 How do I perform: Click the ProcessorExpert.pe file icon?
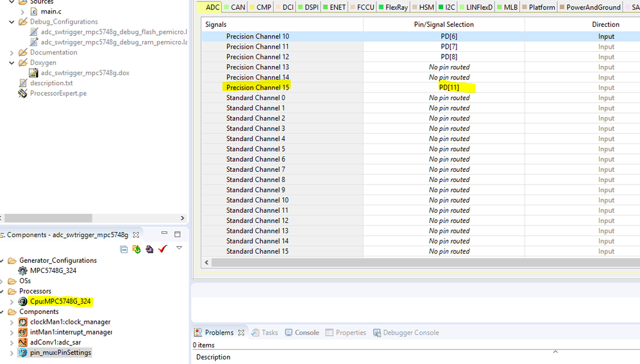point(23,94)
